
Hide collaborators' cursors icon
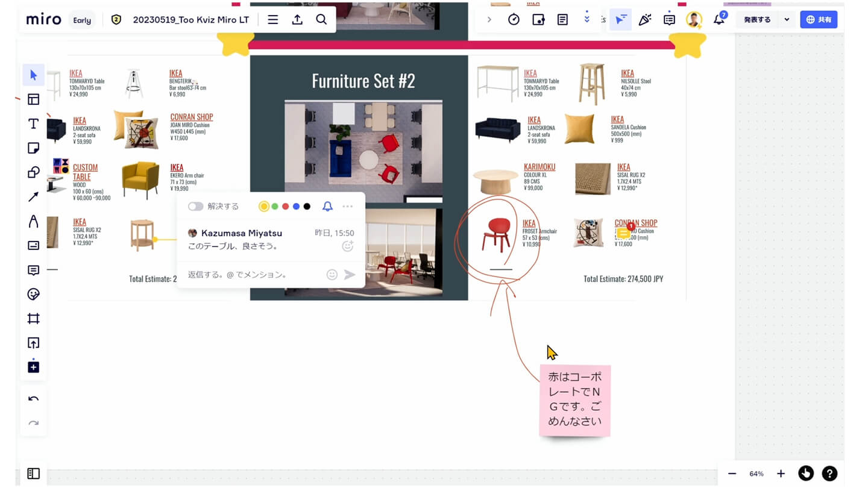tap(620, 19)
